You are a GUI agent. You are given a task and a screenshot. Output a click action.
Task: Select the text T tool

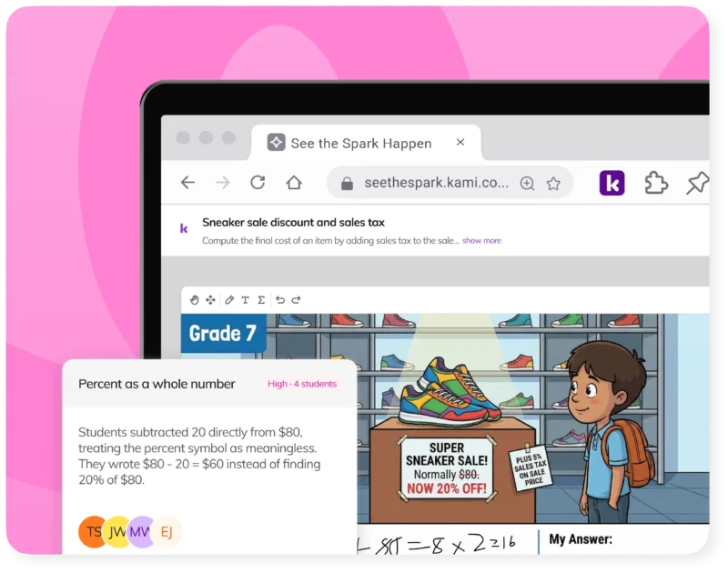point(245,300)
